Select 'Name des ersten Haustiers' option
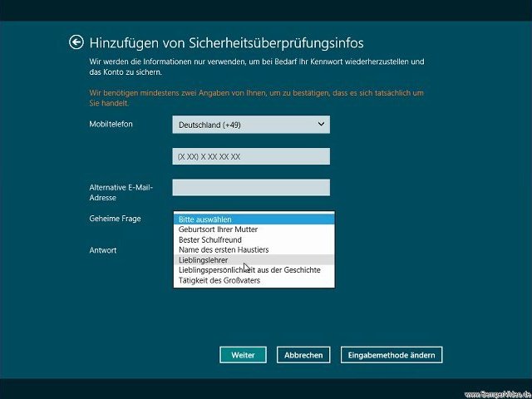Image resolution: width=532 pixels, height=399 pixels. click(x=254, y=249)
